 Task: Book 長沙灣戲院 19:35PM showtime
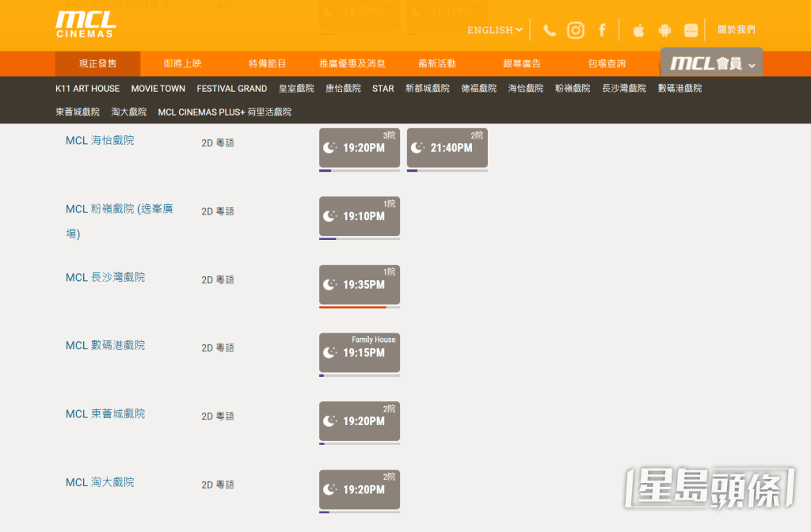[x=360, y=284]
